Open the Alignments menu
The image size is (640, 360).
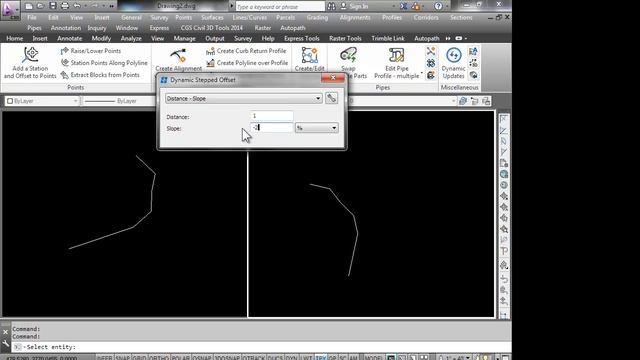(x=355, y=18)
